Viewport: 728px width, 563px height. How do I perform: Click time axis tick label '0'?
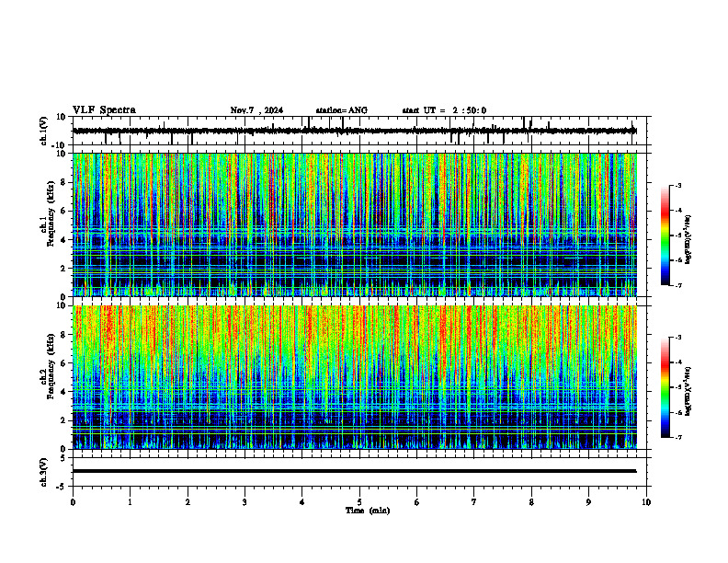click(73, 502)
